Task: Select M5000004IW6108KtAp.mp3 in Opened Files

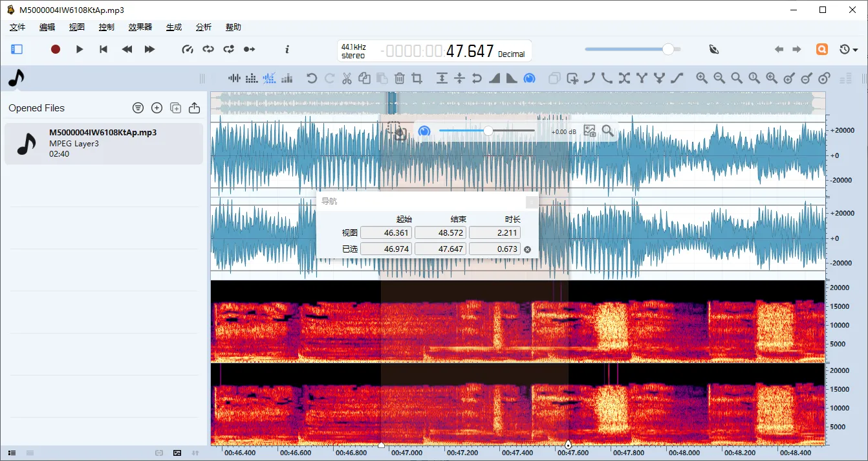Action: coord(103,143)
